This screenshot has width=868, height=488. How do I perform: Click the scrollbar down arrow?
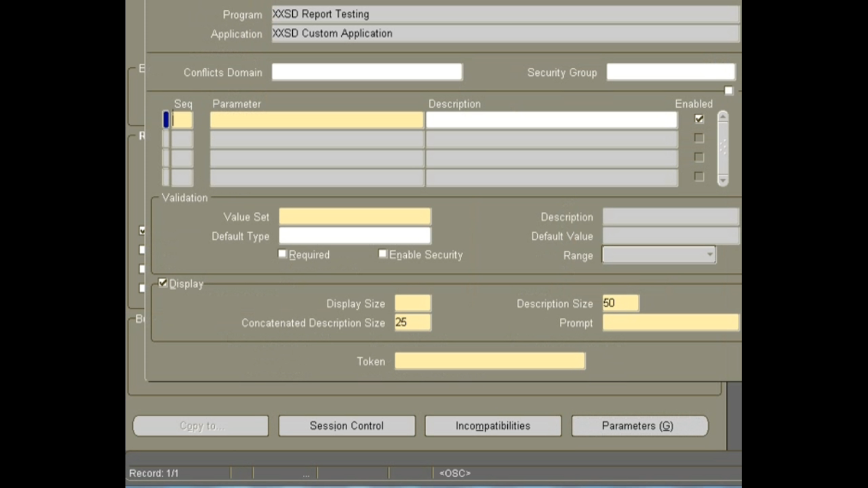click(x=723, y=179)
